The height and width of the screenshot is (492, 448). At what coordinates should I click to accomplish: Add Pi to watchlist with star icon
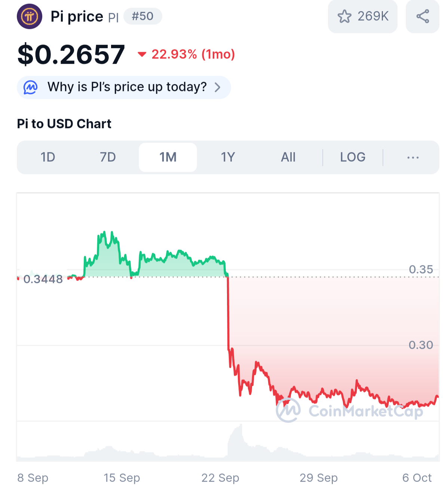[x=344, y=16]
